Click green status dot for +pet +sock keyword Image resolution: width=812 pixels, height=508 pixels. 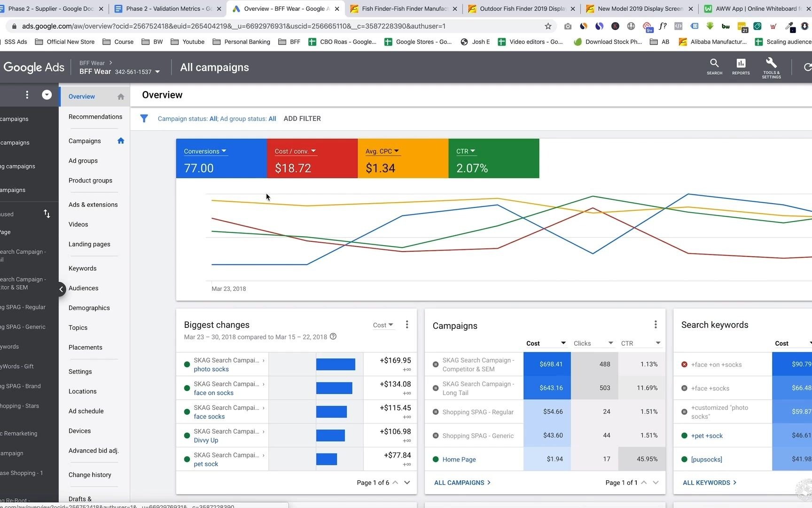pyautogui.click(x=684, y=436)
